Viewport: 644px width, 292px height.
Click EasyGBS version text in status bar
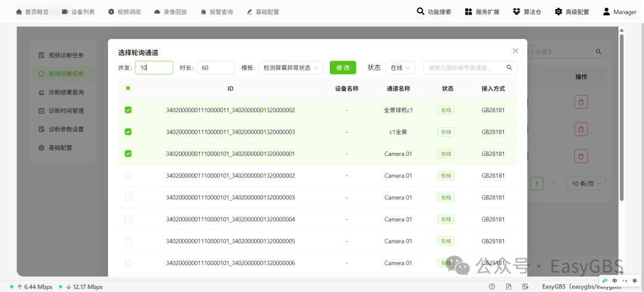tap(581, 287)
